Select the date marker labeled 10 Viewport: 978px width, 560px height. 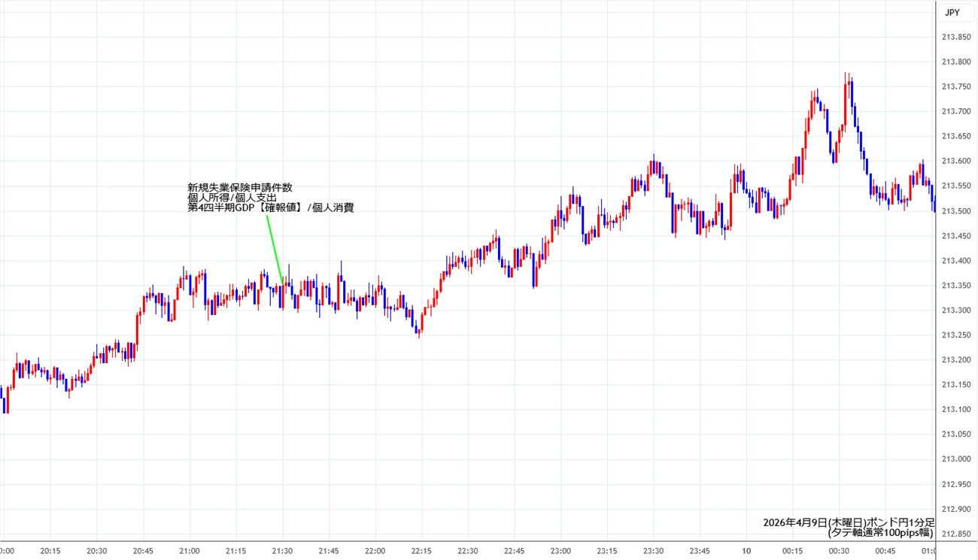(746, 551)
